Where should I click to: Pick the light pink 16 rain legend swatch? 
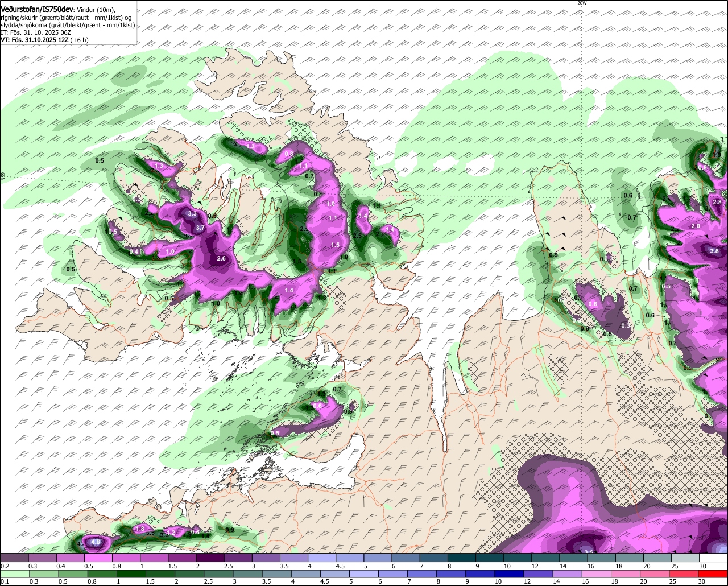(x=597, y=573)
